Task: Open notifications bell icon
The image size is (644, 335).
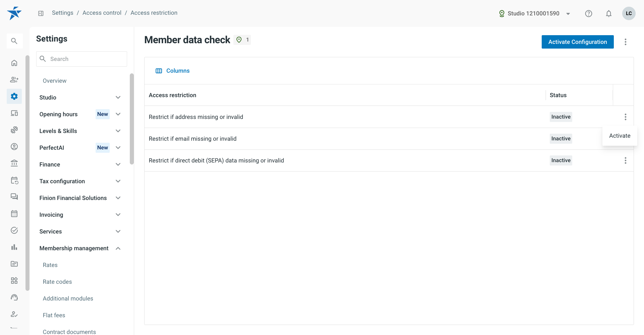Action: pos(609,13)
